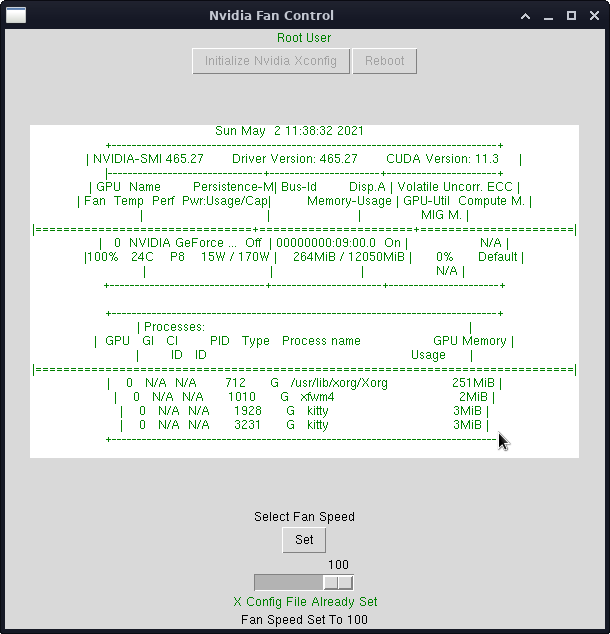Screen dimensions: 610x634
Task: Click the 'Memory-Usage' header text
Action: pos(349,201)
